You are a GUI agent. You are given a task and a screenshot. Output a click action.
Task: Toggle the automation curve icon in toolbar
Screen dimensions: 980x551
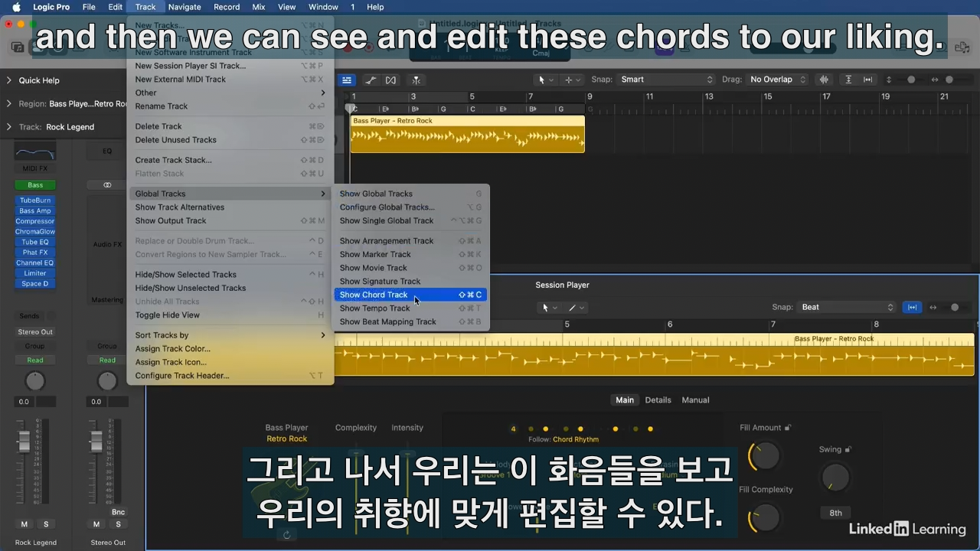pyautogui.click(x=371, y=80)
